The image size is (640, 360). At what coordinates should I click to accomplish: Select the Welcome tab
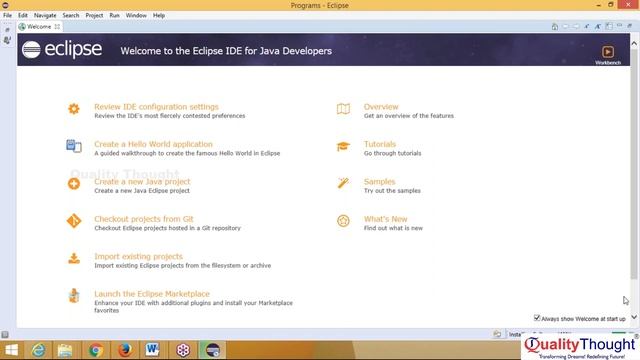(x=39, y=27)
